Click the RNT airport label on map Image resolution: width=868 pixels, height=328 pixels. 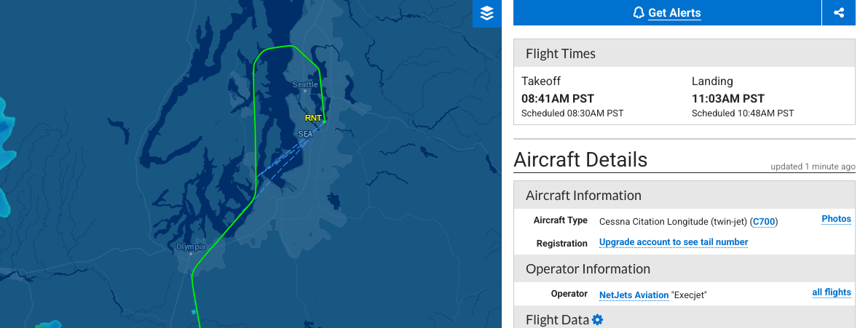313,118
